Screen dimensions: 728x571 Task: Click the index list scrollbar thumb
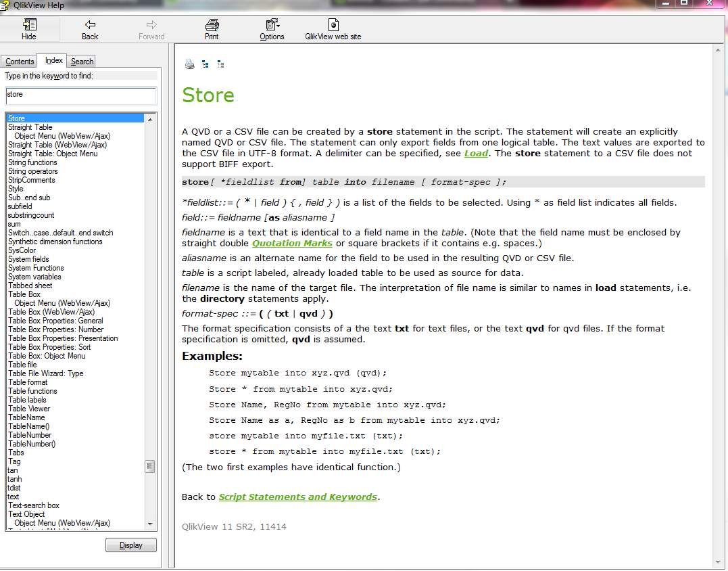tap(150, 466)
